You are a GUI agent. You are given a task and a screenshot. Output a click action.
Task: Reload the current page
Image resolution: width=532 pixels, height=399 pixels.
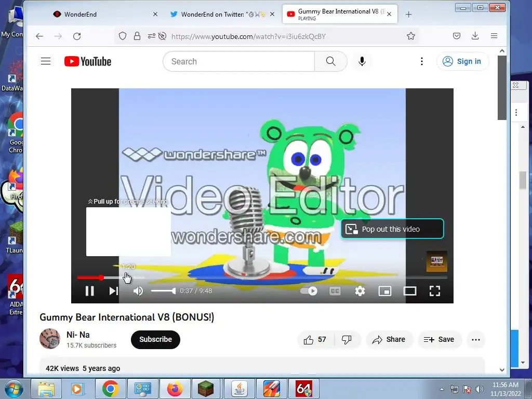coord(77,36)
